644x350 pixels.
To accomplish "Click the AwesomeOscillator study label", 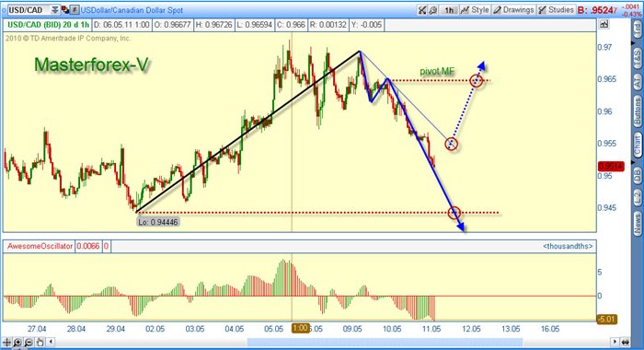I will point(40,246).
